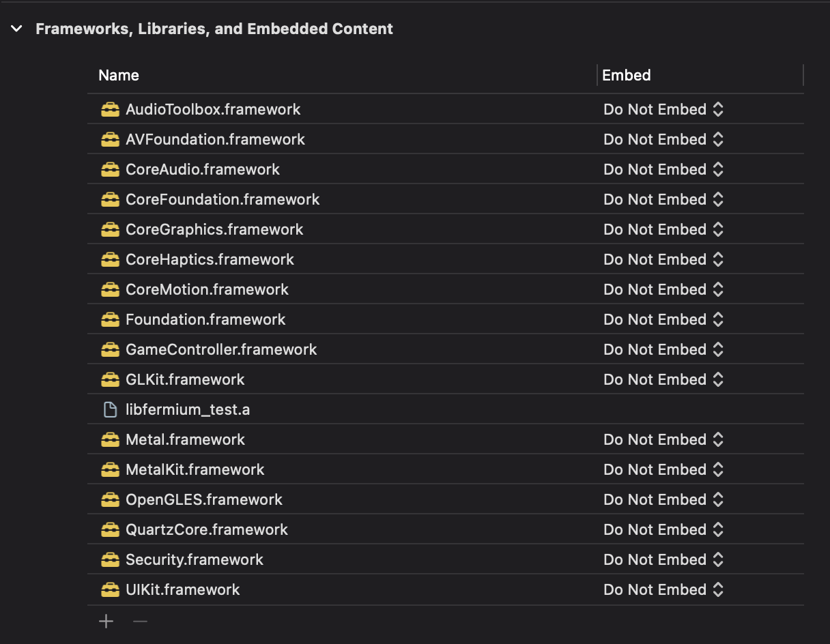Click the GameController.framework toolbox icon
Screen dimensions: 830x644
click(110, 349)
